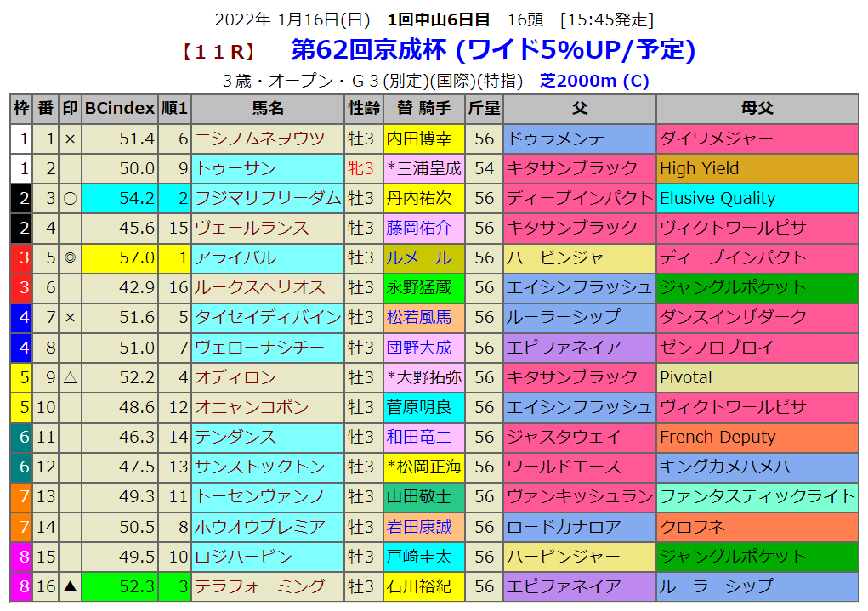Image resolution: width=868 pixels, height=611 pixels.
Task: Select jockey 戸崎圭太
Action: click(x=419, y=557)
